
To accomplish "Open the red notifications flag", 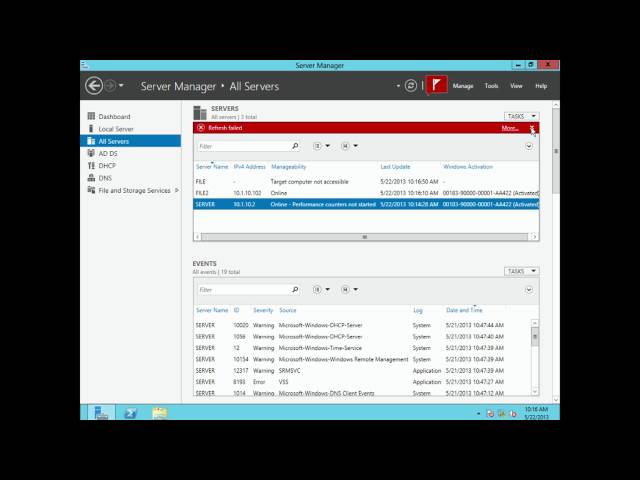I will (x=436, y=85).
